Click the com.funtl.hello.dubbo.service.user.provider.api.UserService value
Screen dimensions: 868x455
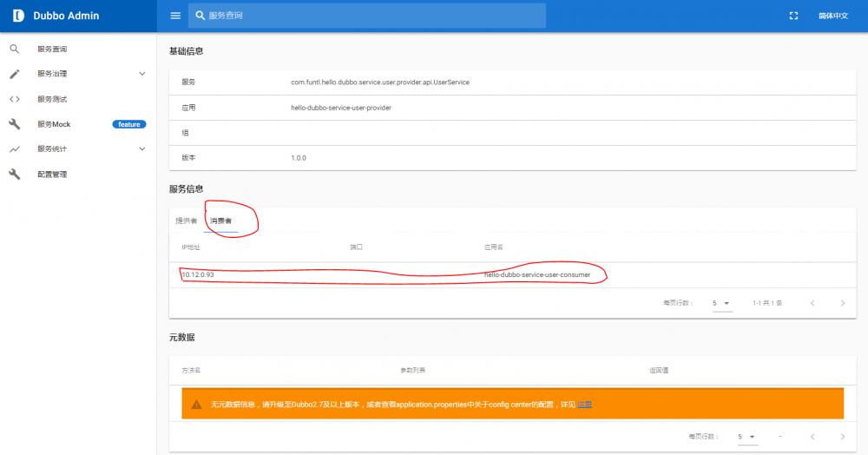click(380, 82)
